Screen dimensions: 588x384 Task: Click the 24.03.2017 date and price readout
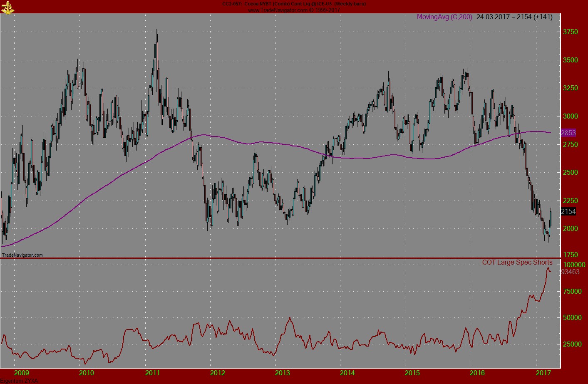pyautogui.click(x=514, y=17)
